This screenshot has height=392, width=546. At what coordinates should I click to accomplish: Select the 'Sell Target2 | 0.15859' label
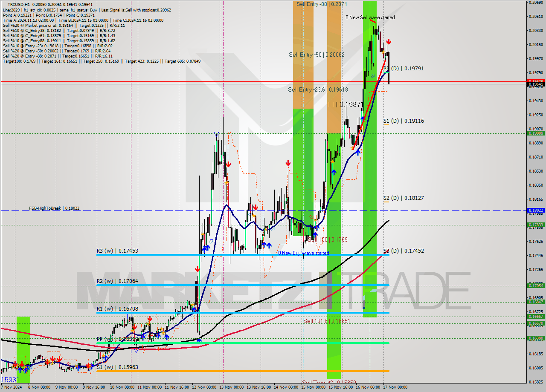pos(329,383)
